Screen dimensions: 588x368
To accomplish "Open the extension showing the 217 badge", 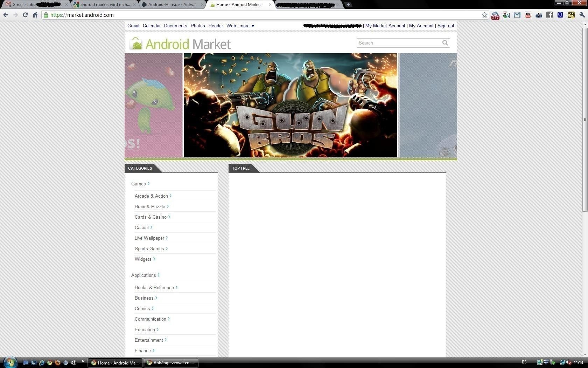I will pos(495,15).
